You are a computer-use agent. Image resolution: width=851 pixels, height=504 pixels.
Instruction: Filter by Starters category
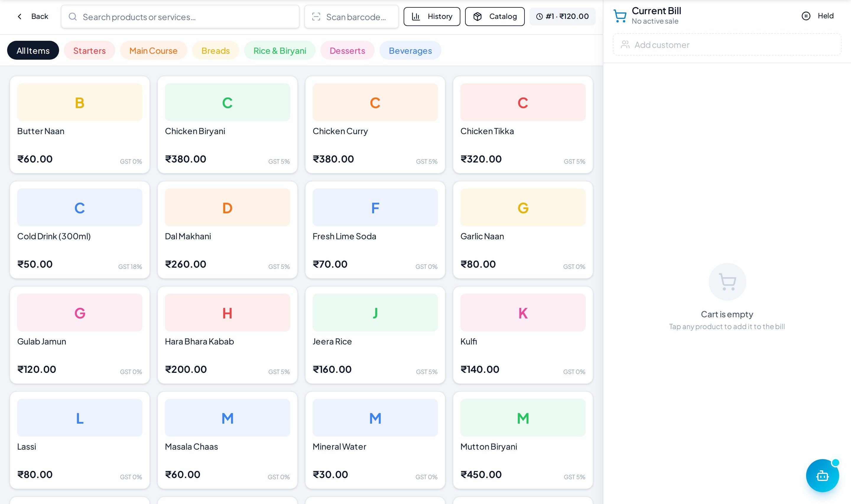pos(90,51)
